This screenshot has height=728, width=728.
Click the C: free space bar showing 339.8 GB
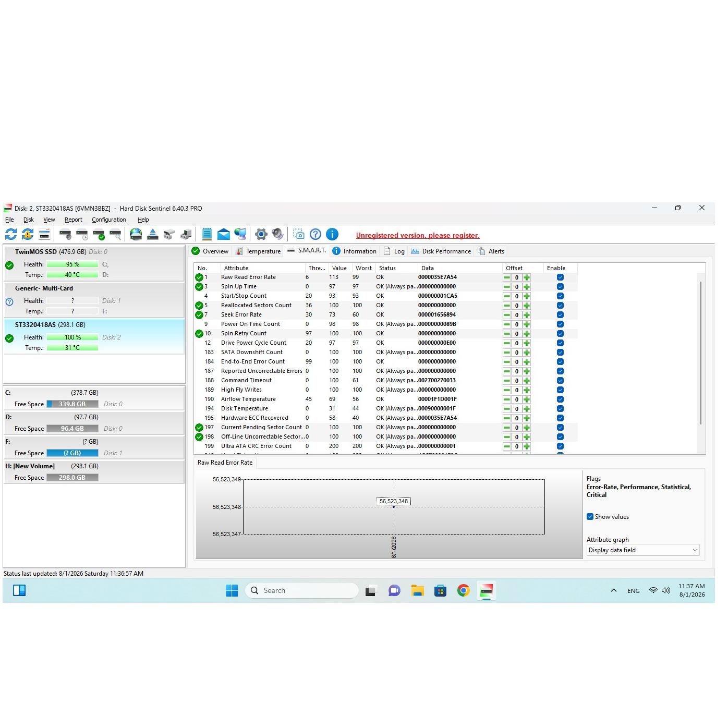[72, 404]
